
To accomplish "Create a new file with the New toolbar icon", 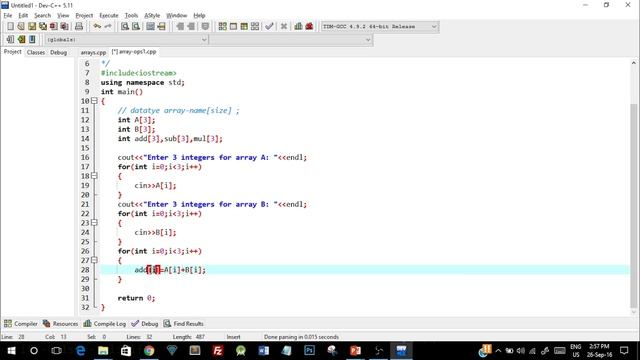I will point(10,27).
